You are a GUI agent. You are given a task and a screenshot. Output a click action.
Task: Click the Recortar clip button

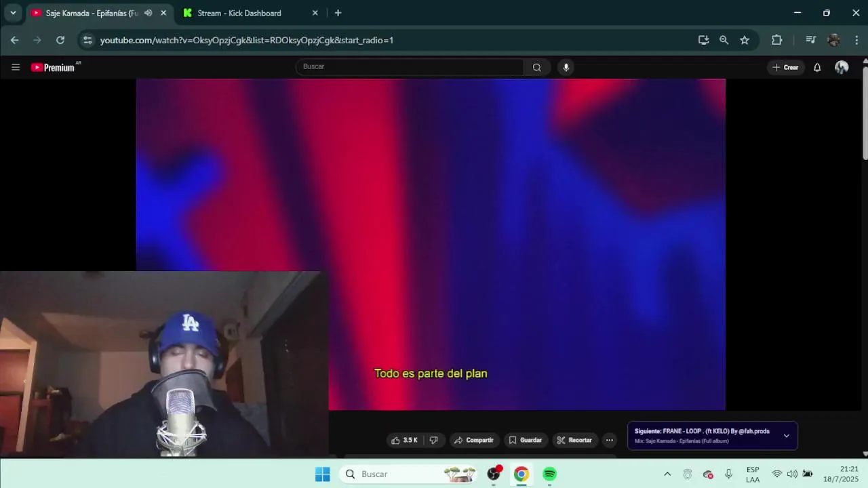point(574,441)
